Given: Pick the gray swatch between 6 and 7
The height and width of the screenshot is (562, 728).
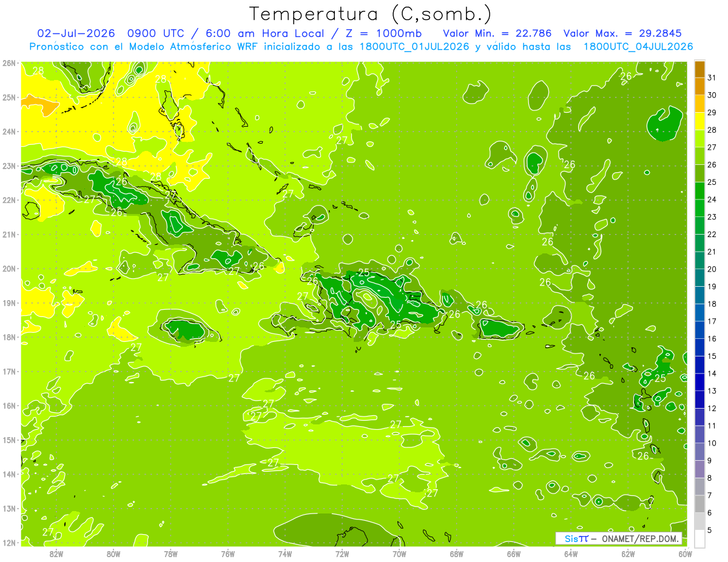Looking at the screenshot, I should tap(699, 504).
